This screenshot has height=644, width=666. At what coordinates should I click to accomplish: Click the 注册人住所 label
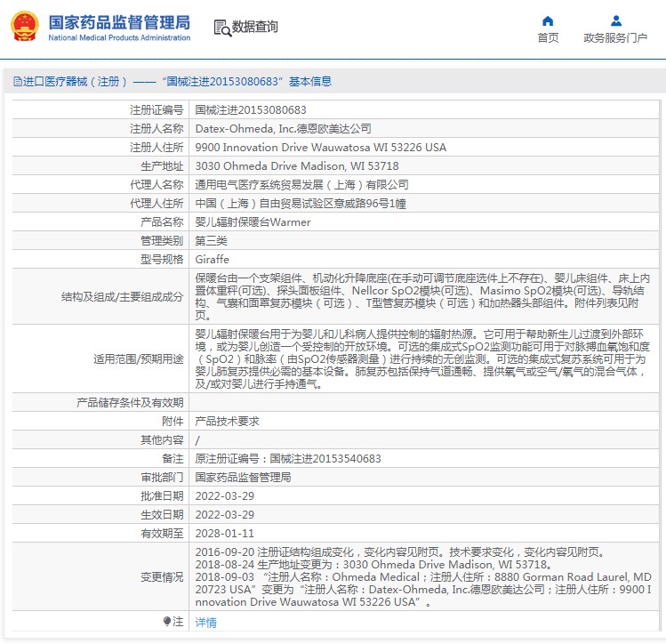(156, 148)
